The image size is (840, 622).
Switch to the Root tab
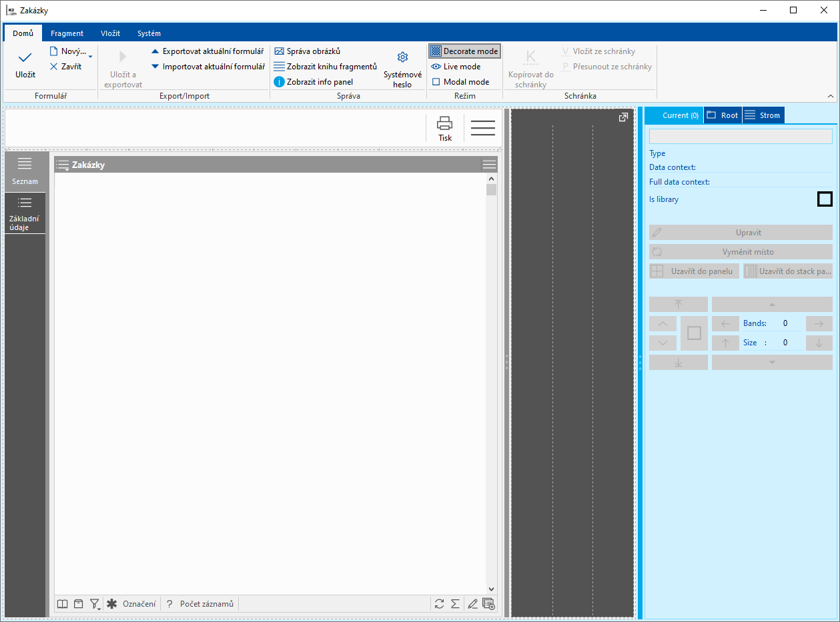(x=723, y=115)
